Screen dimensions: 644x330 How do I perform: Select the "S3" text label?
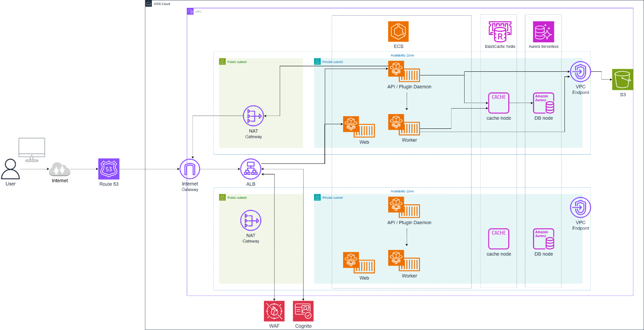point(623,94)
